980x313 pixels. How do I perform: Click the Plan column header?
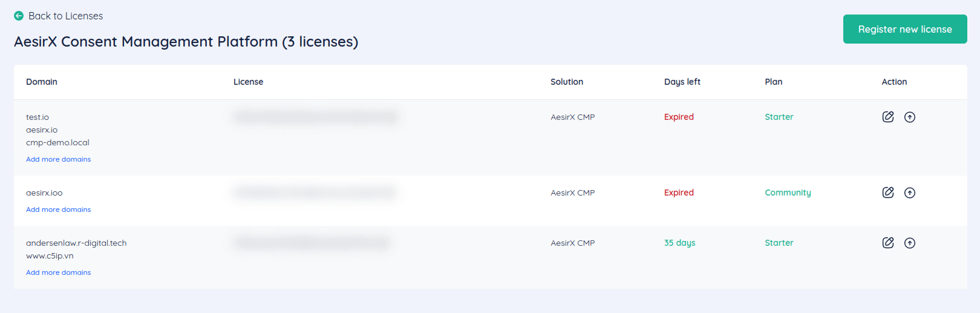(774, 82)
